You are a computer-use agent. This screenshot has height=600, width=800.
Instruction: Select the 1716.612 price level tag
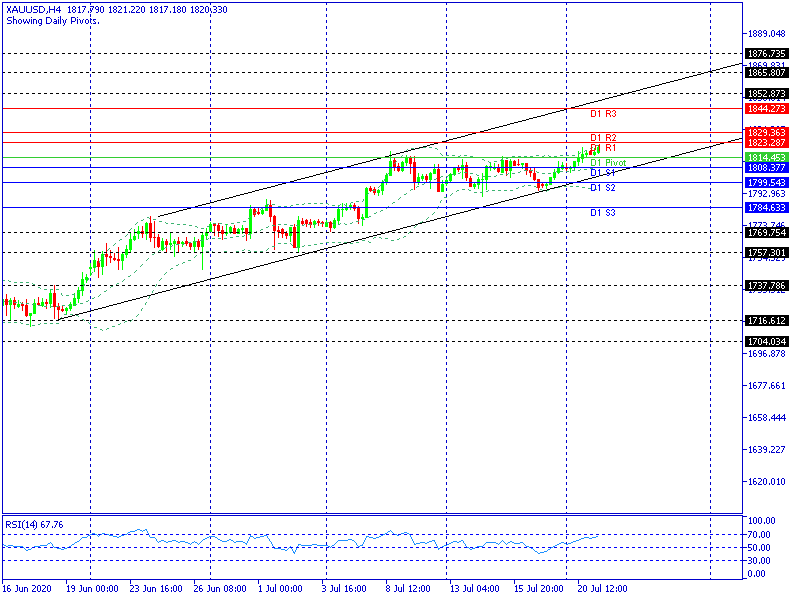pyautogui.click(x=767, y=321)
